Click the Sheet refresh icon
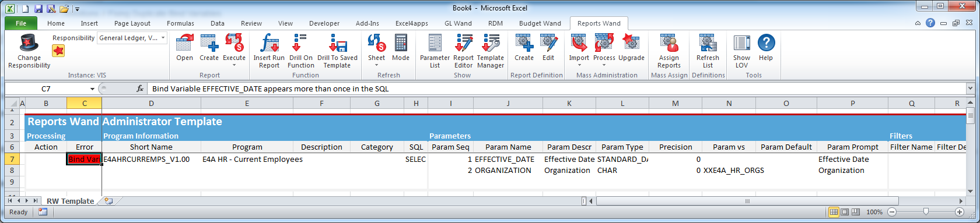 [x=376, y=43]
